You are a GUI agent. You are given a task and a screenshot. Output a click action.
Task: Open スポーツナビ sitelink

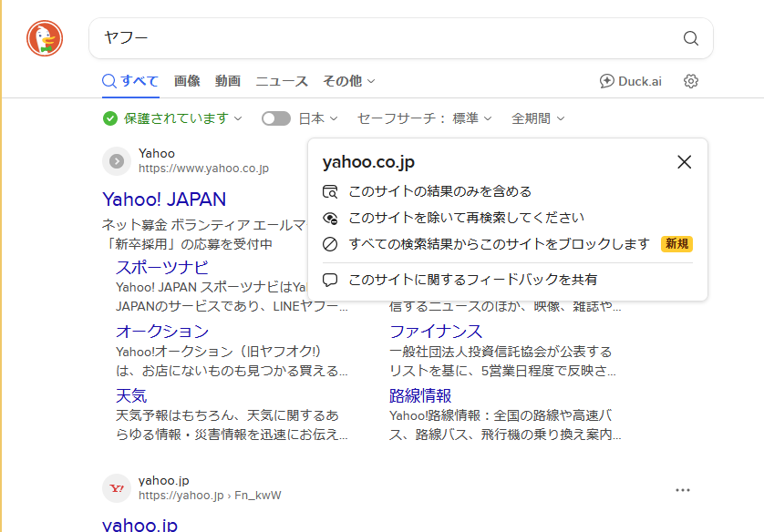point(162,267)
